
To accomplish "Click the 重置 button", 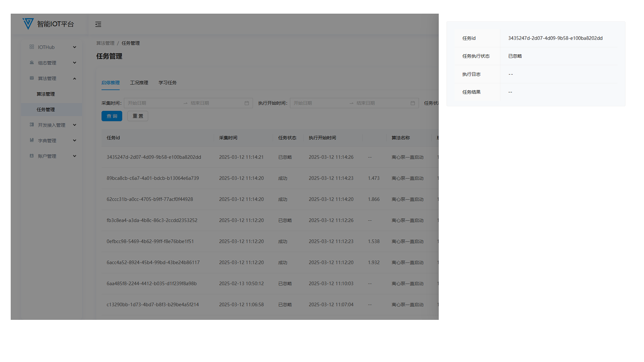I will pyautogui.click(x=138, y=116).
